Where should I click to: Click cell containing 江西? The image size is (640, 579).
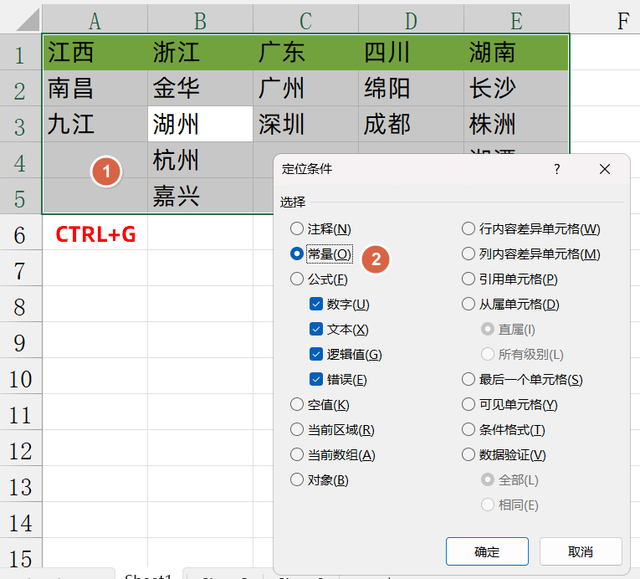click(95, 53)
